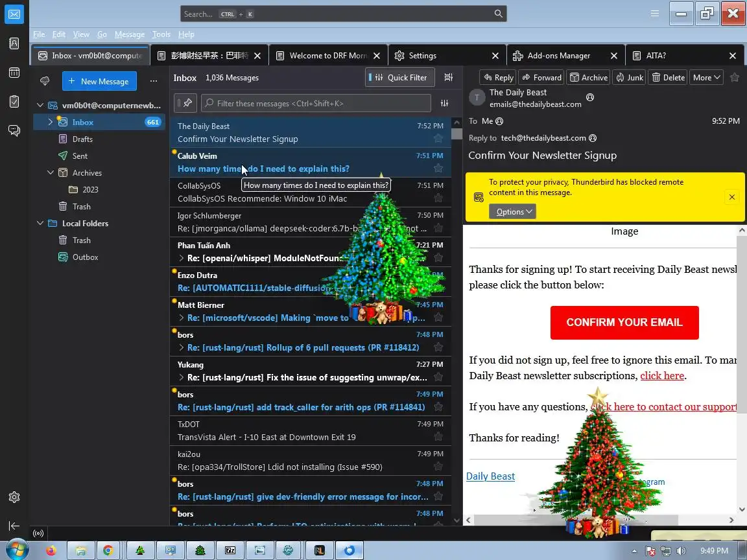This screenshot has width=747, height=560.
Task: Open folder pane options ellipsis button
Action: [154, 81]
